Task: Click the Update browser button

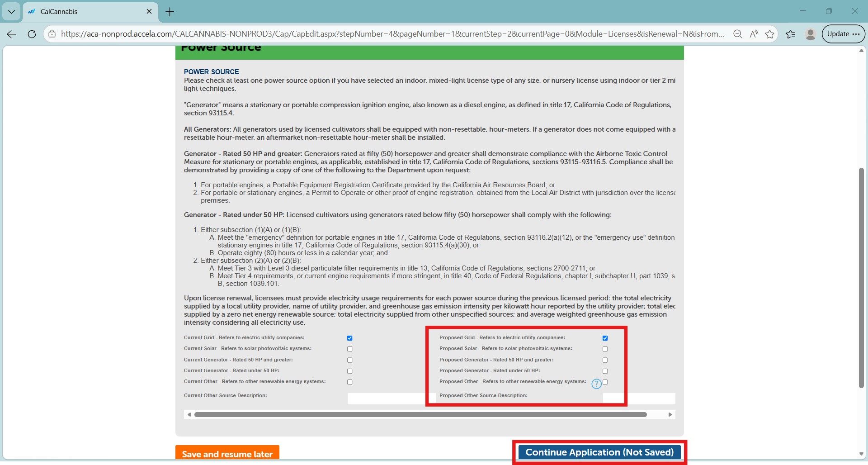Action: point(844,34)
